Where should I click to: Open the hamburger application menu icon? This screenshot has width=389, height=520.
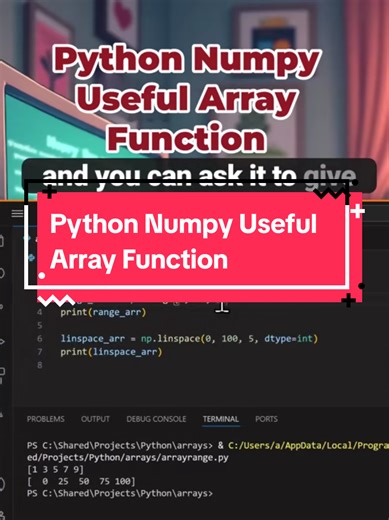click(x=17, y=213)
